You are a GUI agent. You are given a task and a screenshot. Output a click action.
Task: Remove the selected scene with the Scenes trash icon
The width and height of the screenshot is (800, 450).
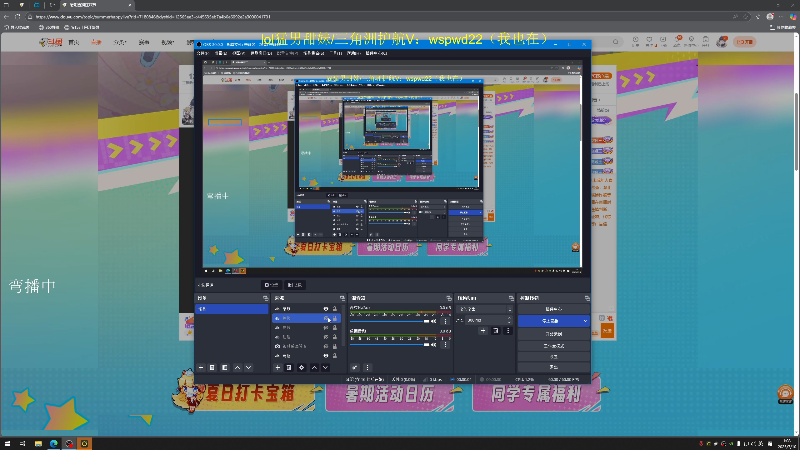point(212,367)
